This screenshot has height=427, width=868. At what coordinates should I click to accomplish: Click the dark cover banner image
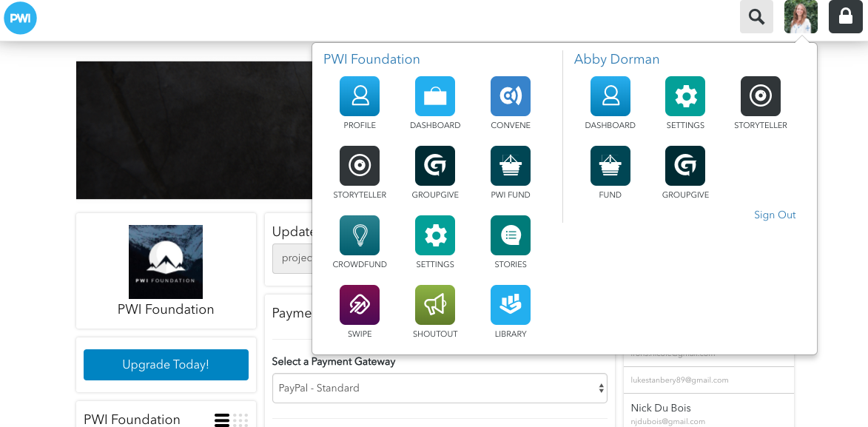(194, 130)
